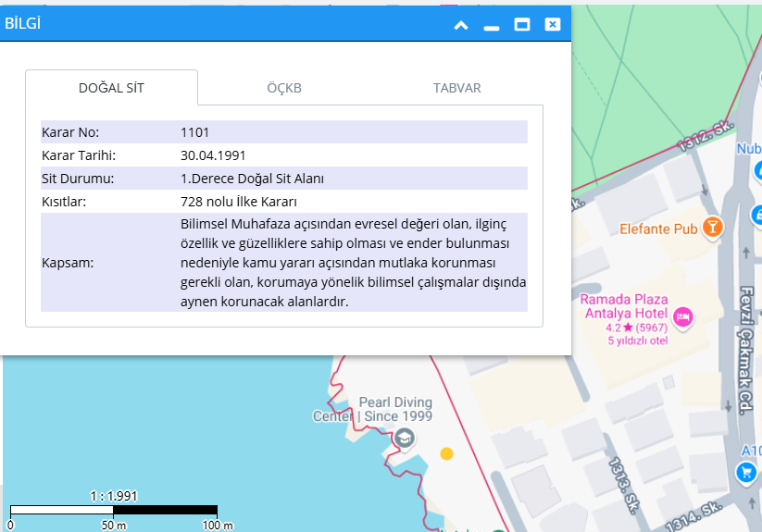
Task: Open the TABVAR tab
Action: coord(456,88)
